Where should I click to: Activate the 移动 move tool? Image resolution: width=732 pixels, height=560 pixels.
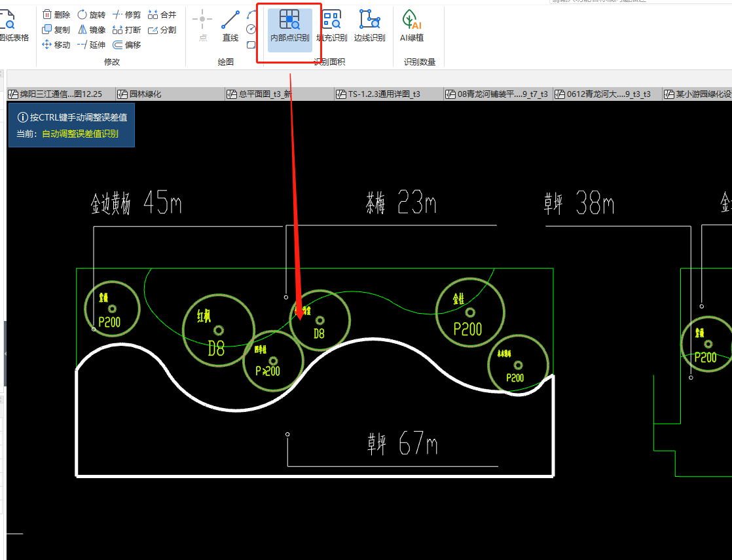point(56,45)
